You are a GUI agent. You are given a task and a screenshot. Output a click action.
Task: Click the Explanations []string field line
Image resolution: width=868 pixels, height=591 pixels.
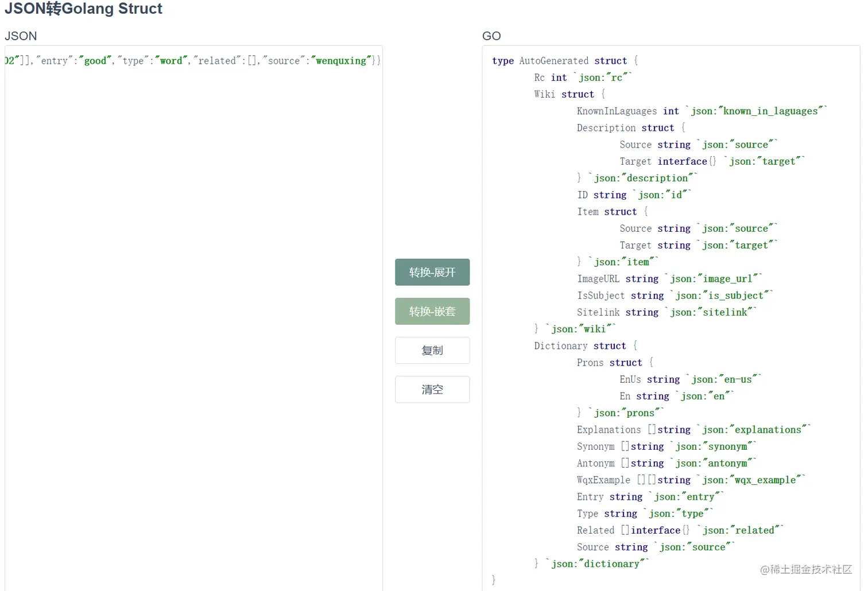(694, 429)
